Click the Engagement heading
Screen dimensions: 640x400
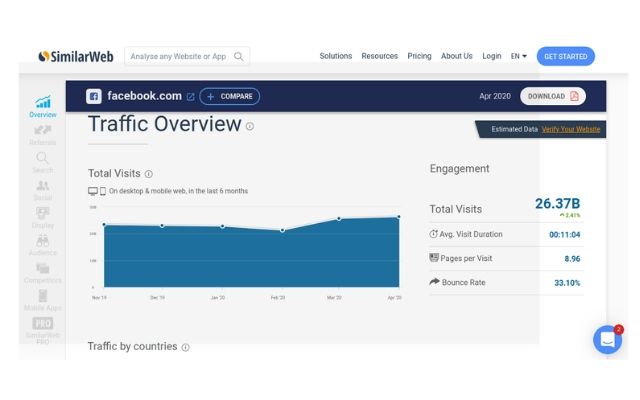[460, 169]
